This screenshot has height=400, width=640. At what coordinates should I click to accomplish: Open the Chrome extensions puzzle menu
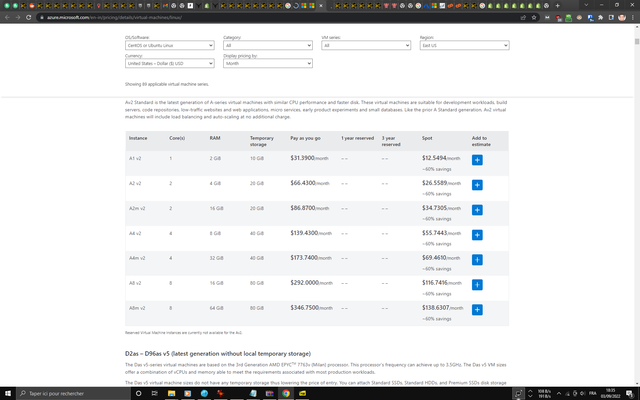pos(600,18)
